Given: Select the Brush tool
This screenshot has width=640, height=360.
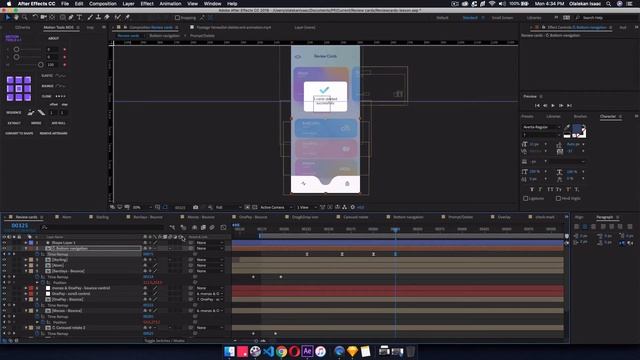Looking at the screenshot, I should pos(90,18).
